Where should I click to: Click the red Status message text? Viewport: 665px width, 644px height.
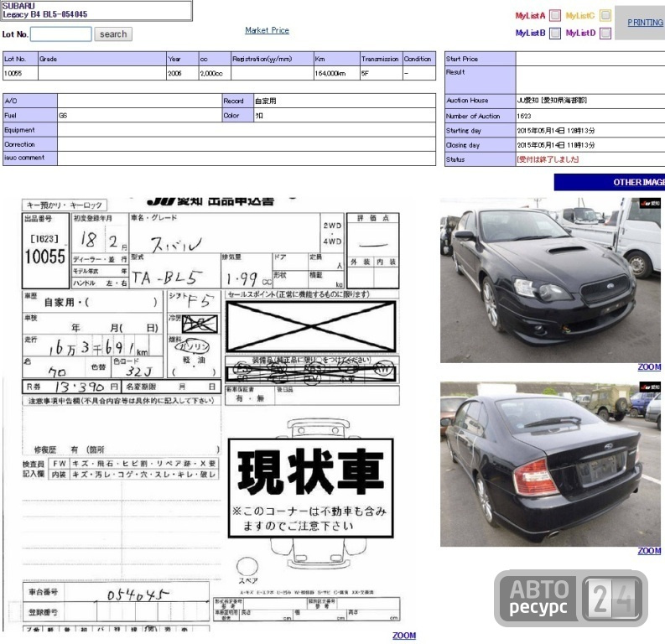coord(548,159)
